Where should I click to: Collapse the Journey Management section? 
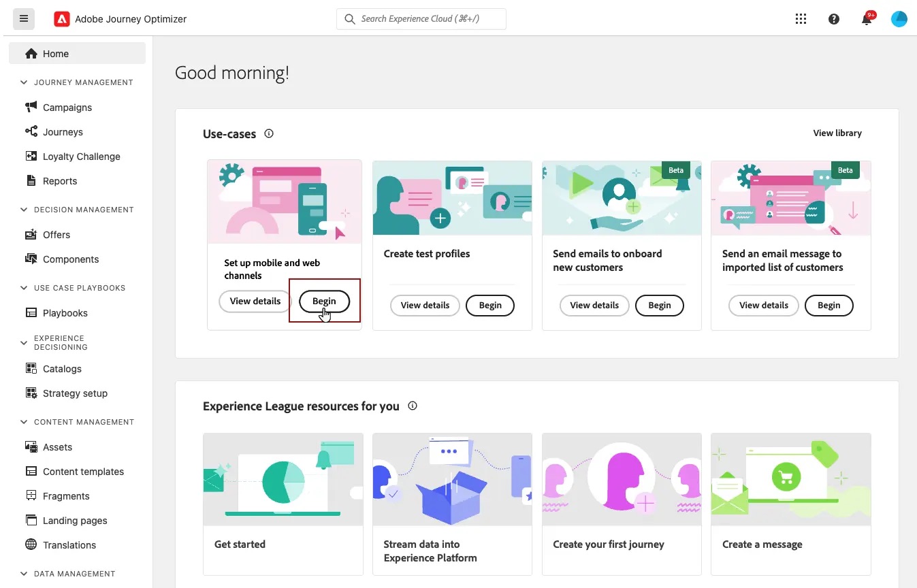(23, 82)
